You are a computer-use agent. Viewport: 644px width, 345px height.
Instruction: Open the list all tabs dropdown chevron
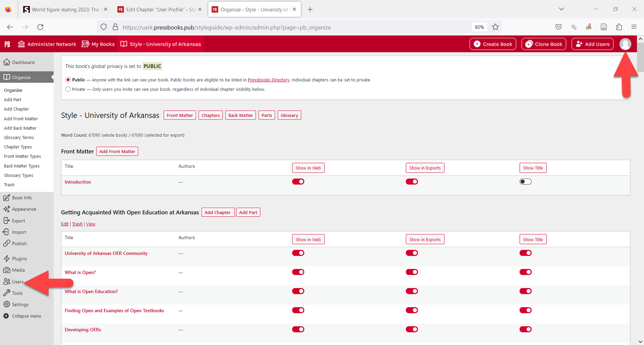tap(561, 9)
